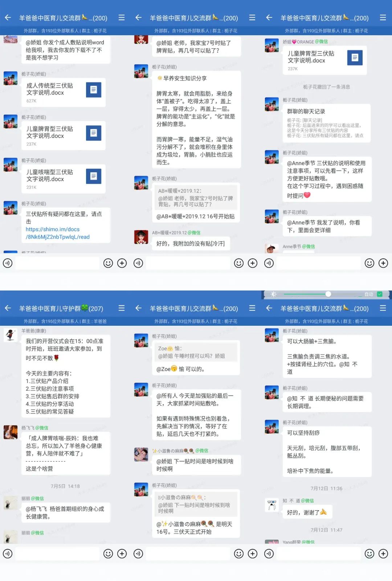Adjust the brightness slider handle
The height and width of the screenshot is (581, 392).
328,294
